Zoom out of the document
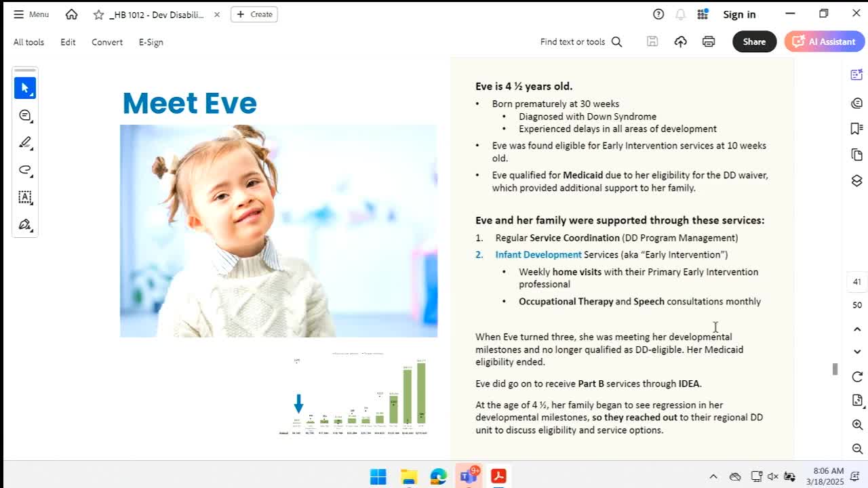The width and height of the screenshot is (868, 488). pos(857,449)
